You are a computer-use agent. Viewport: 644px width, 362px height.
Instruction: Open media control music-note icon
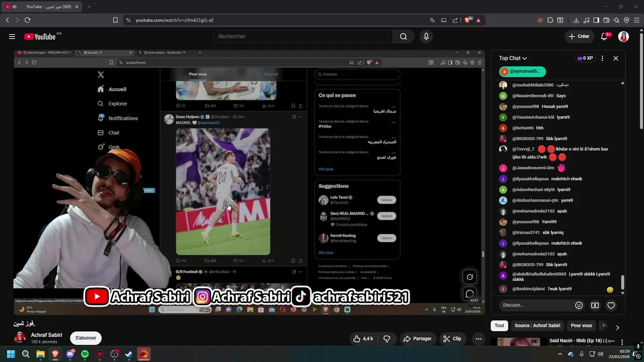click(586, 20)
